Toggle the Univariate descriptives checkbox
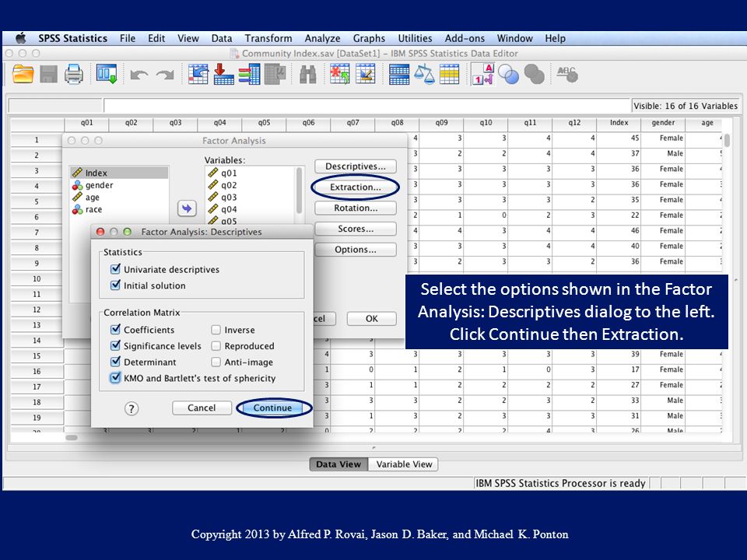This screenshot has height=560, width=747. click(115, 269)
